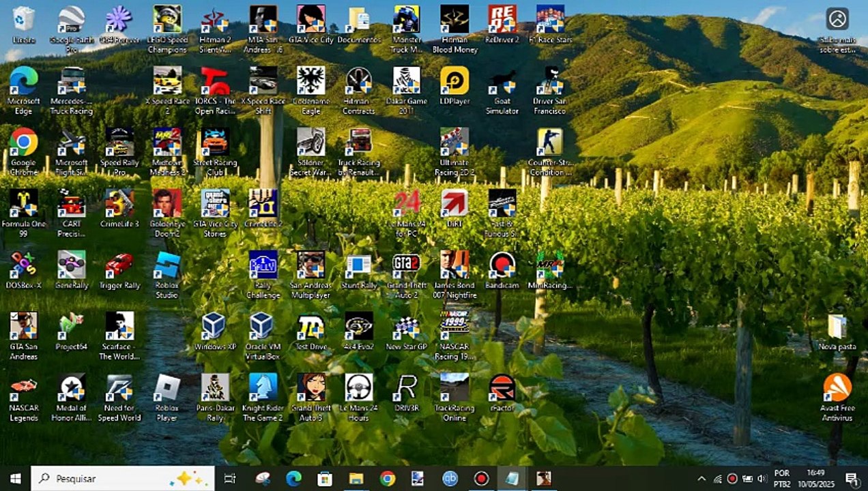Viewport: 868px width, 491px height.
Task: Click the Pesquisar taskbar search box
Action: point(123,479)
